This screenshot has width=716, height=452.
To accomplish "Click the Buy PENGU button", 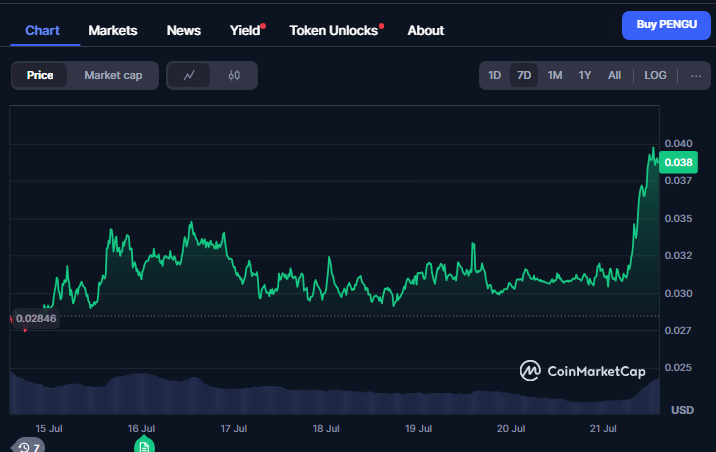I will tap(666, 25).
